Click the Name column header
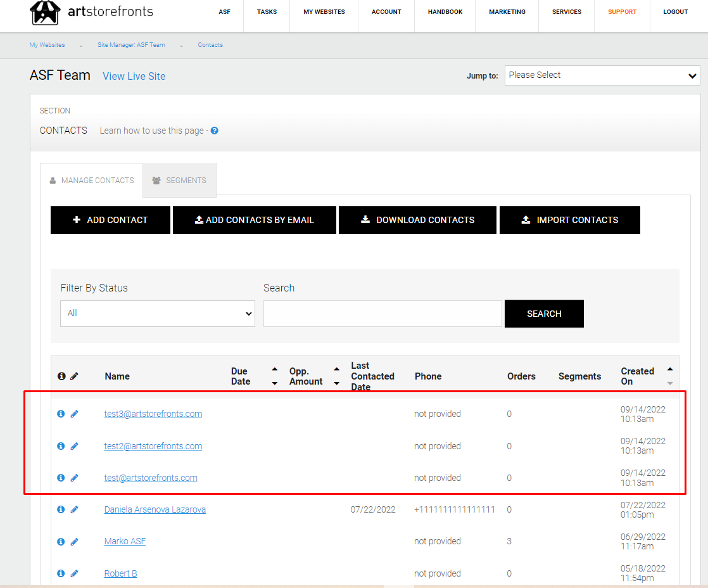 (117, 376)
